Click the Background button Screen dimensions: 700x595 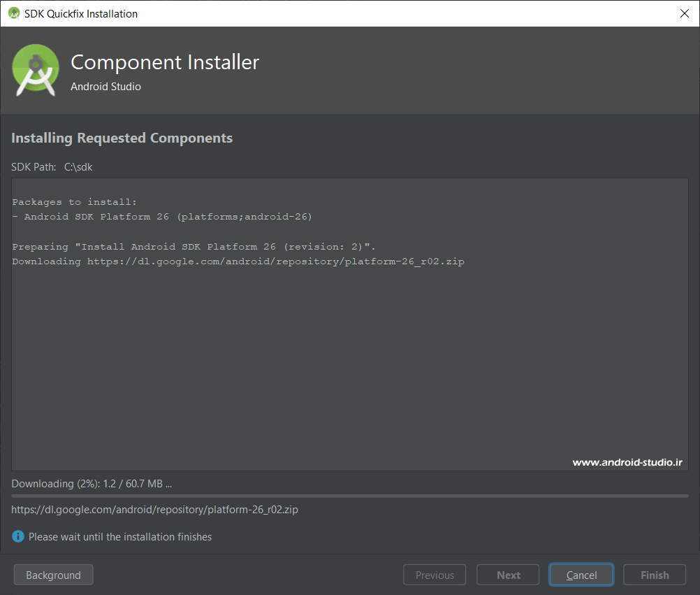point(53,575)
